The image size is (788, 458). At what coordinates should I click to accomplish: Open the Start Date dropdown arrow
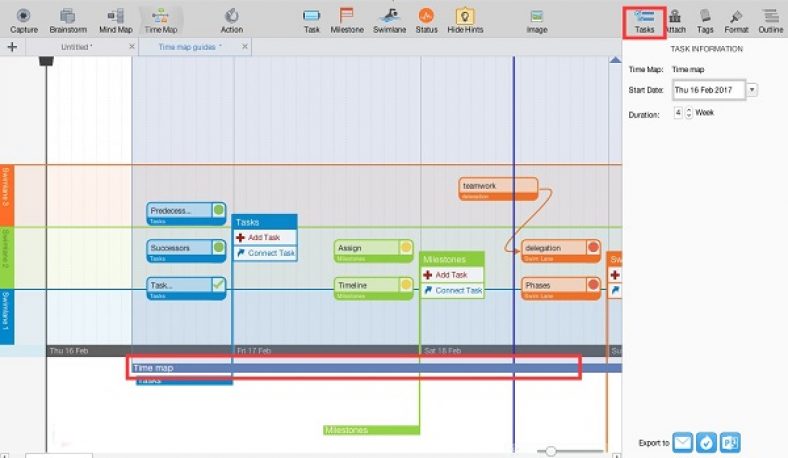752,89
